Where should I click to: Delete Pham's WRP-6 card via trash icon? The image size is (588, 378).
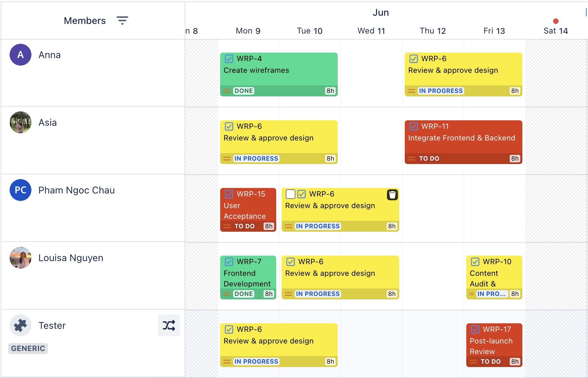[392, 194]
